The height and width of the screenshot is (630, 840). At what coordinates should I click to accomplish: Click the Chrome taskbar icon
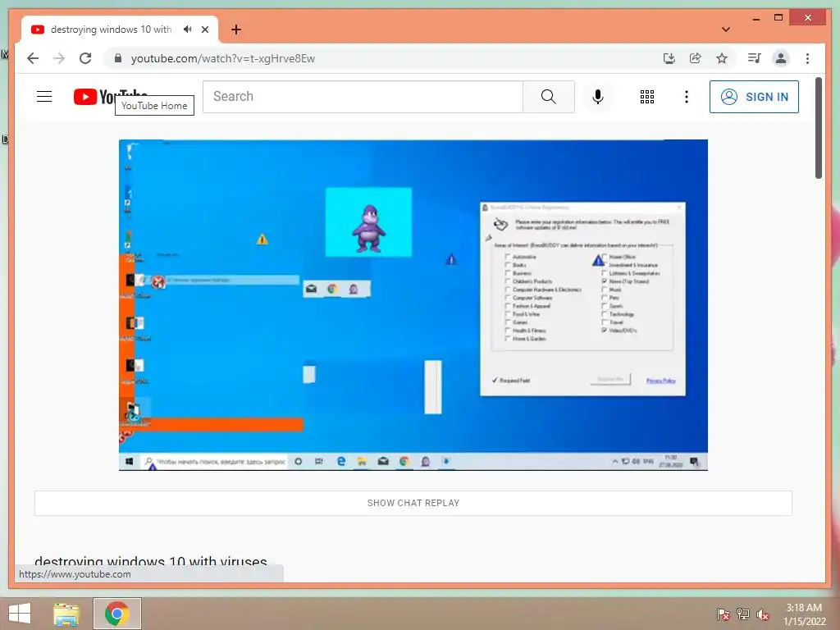point(117,614)
